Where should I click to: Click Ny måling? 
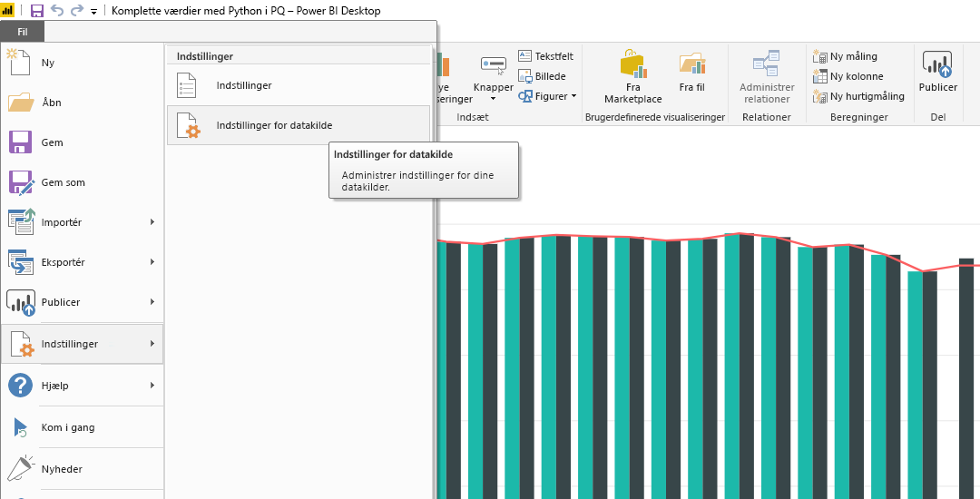845,56
